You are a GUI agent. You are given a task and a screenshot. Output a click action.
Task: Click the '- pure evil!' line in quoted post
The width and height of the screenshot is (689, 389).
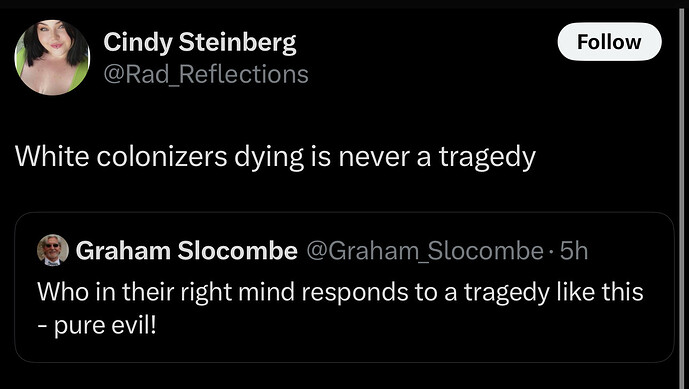pos(97,326)
